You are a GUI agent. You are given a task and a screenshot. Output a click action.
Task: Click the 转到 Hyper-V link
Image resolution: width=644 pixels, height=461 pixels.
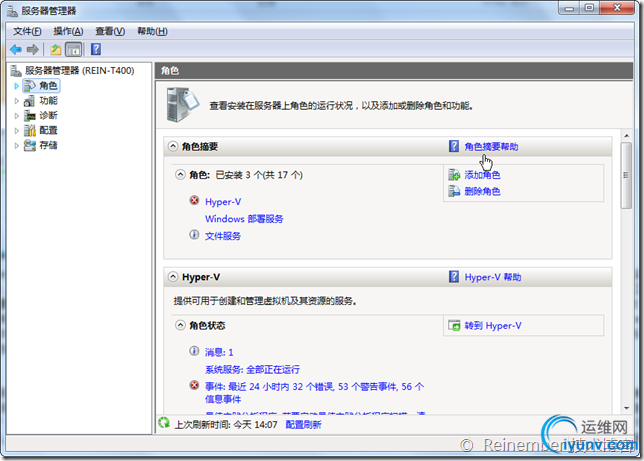(493, 326)
